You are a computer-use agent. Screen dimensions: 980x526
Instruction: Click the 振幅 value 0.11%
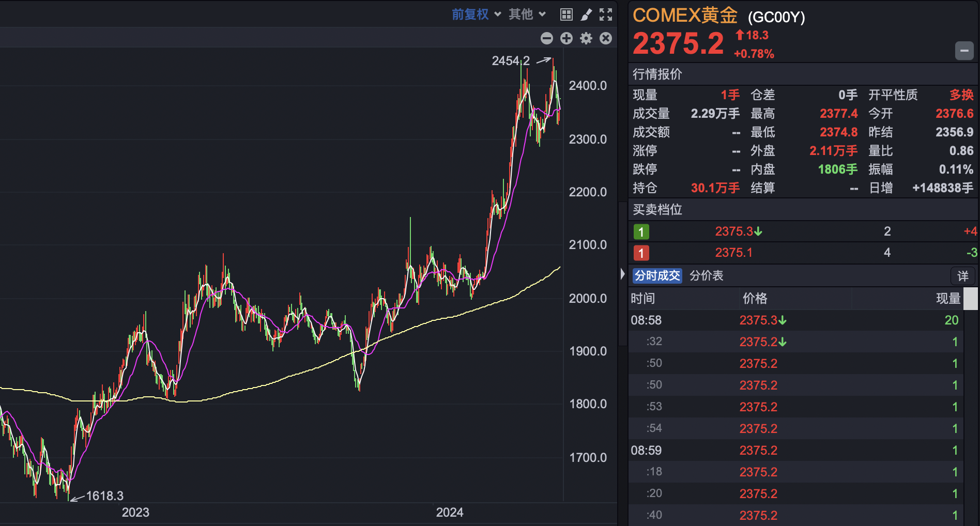956,169
